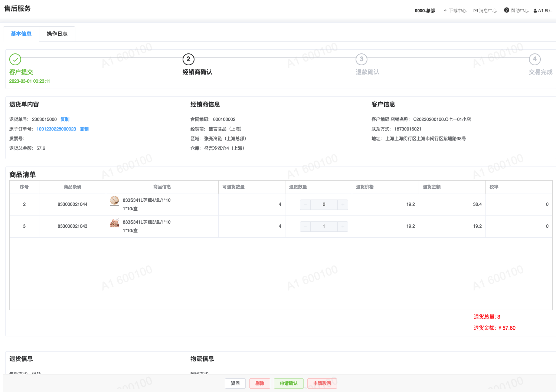Click the help center question mark icon
Viewport: 556px width, 392px height.
coord(507,10)
